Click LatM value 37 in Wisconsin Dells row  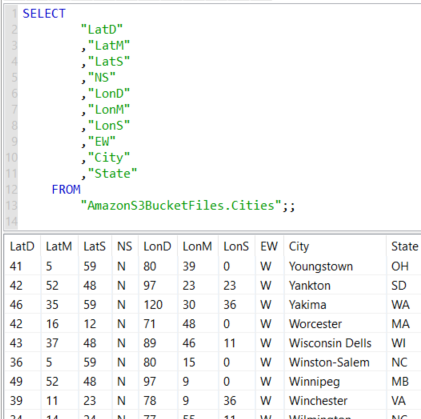(x=52, y=343)
